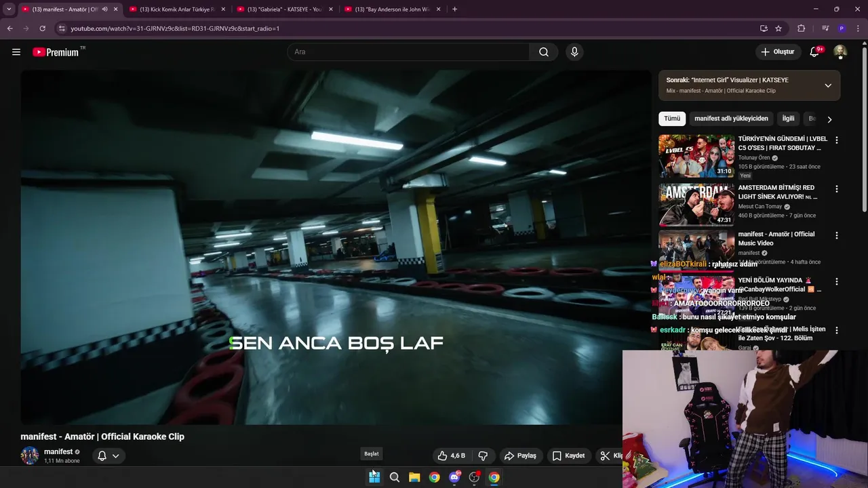
Task: Open manifest channel name link
Action: [58, 451]
